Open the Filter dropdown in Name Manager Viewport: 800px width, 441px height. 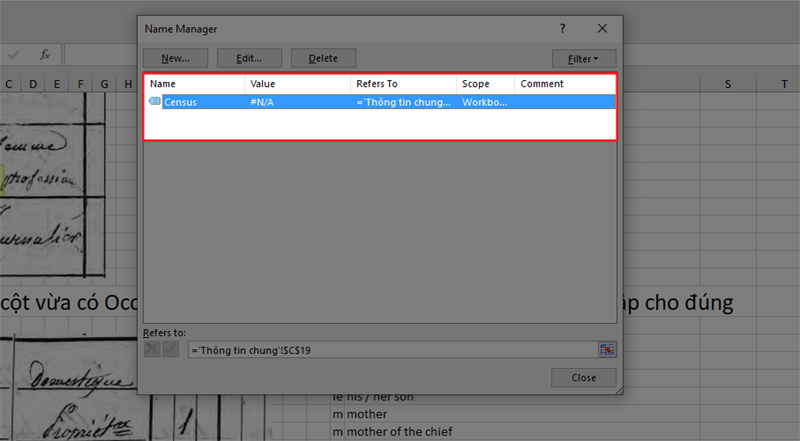click(584, 59)
